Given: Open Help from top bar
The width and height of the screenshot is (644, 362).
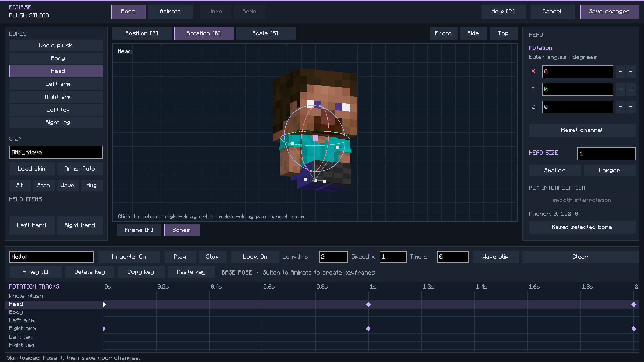Looking at the screenshot, I should pos(503,12).
